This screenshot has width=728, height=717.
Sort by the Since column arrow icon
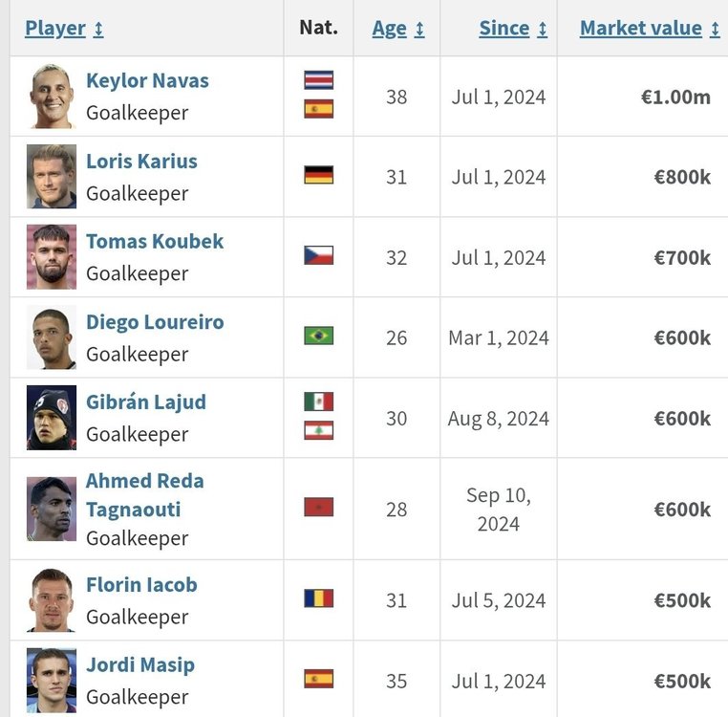(x=543, y=30)
